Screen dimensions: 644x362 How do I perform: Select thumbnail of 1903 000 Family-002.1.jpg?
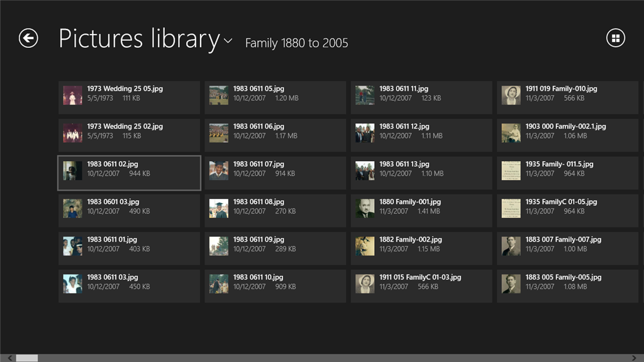point(511,133)
